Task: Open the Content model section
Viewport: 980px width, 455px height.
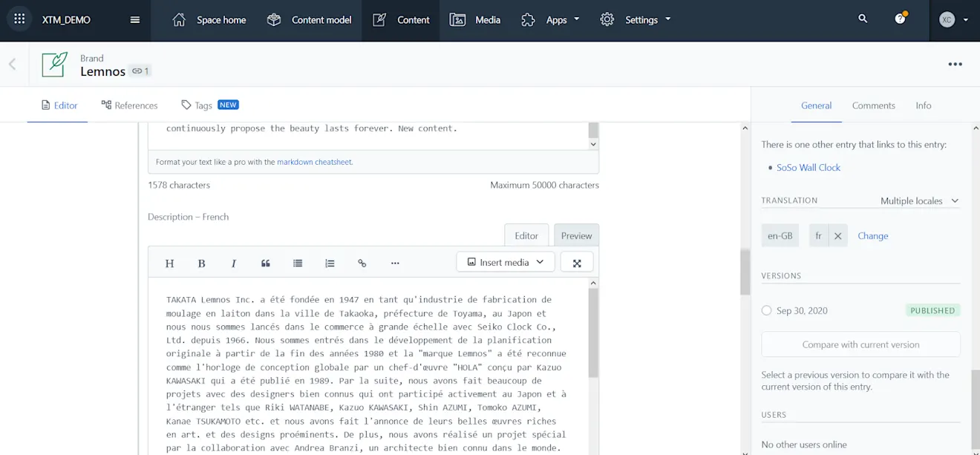Action: (309, 20)
